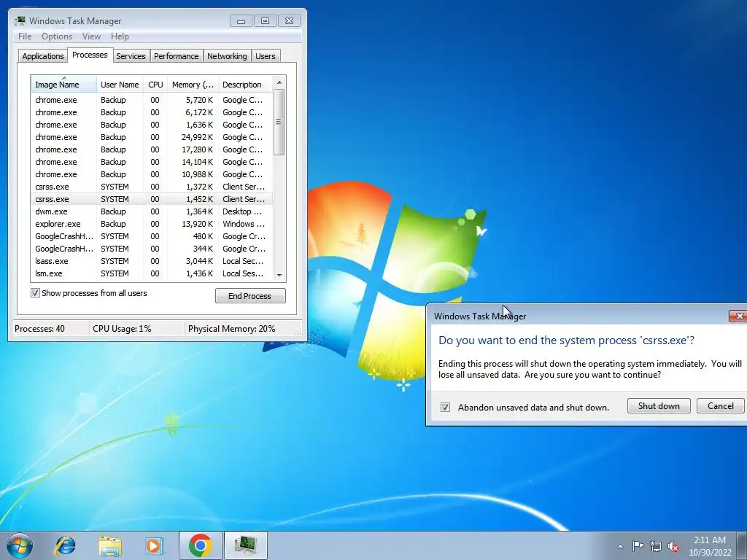
Task: Switch to the Users tab
Action: pyautogui.click(x=265, y=55)
